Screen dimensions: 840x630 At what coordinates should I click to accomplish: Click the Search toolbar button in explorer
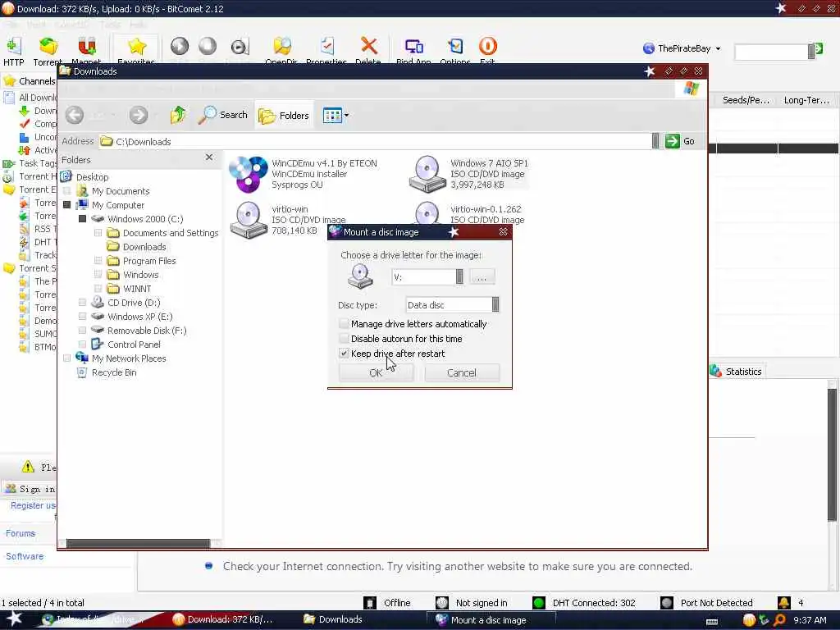[223, 115]
